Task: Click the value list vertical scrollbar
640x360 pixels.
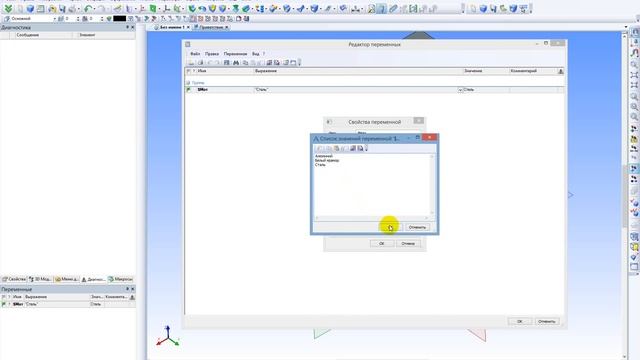Action: (x=432, y=185)
